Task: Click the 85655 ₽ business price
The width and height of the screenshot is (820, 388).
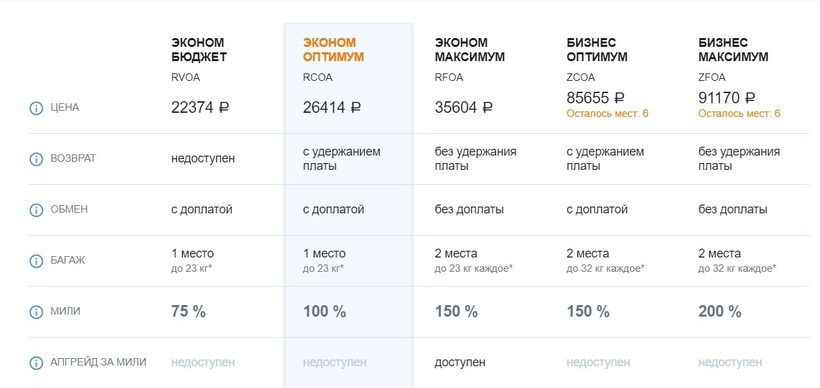Action: coord(596,97)
